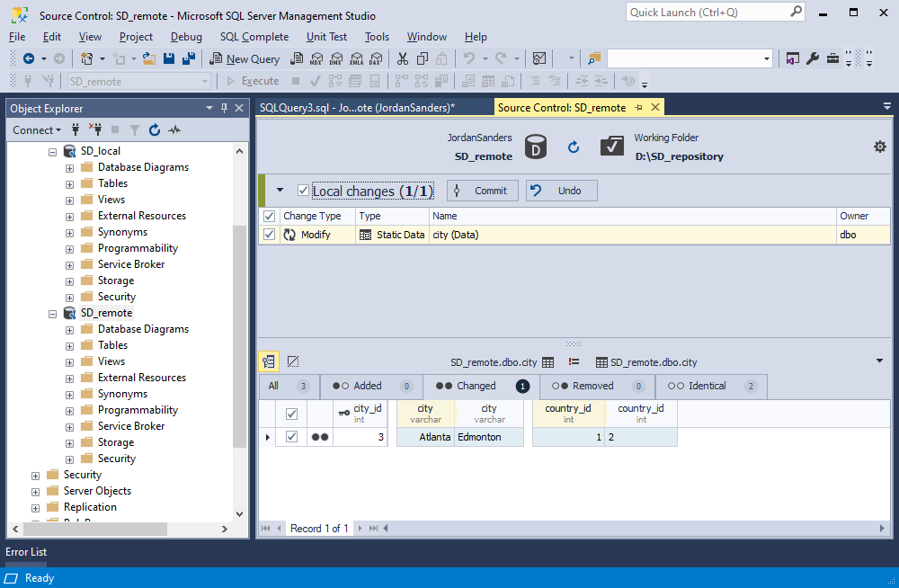Expand Tables under SD_remote
The width and height of the screenshot is (899, 588).
point(69,346)
